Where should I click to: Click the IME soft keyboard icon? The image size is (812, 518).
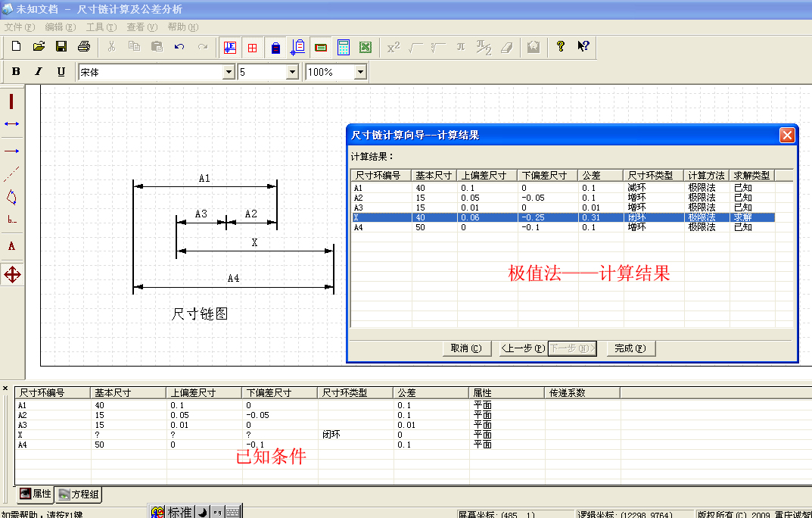[233, 512]
